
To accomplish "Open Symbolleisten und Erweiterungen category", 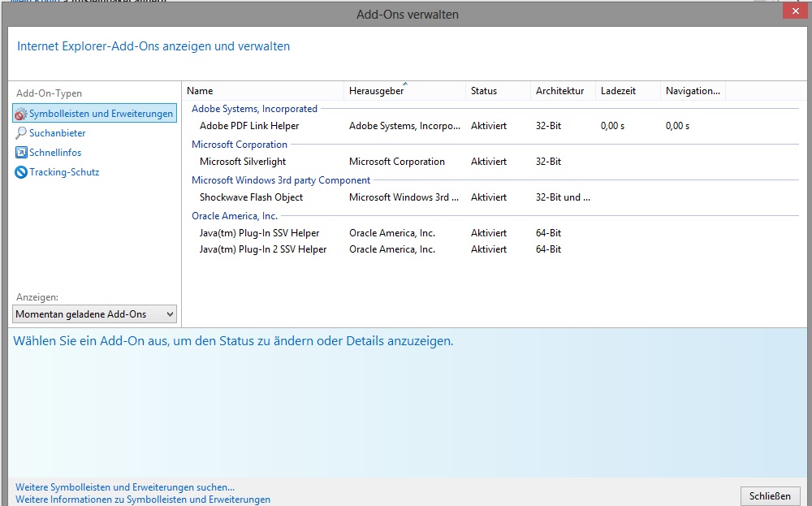I will [94, 114].
